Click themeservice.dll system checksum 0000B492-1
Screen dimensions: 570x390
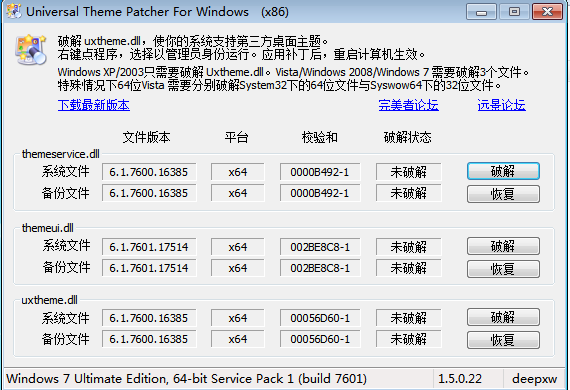pos(320,172)
